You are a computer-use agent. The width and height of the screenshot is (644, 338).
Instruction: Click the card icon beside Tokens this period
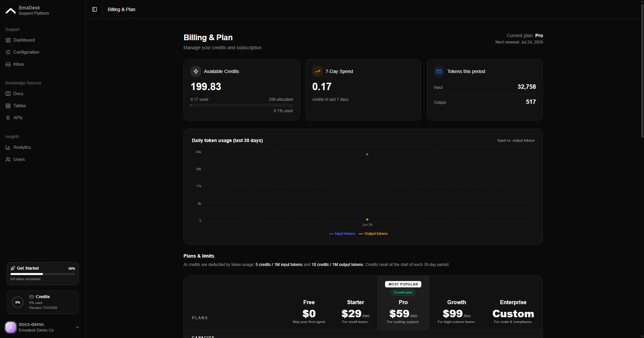click(x=439, y=71)
